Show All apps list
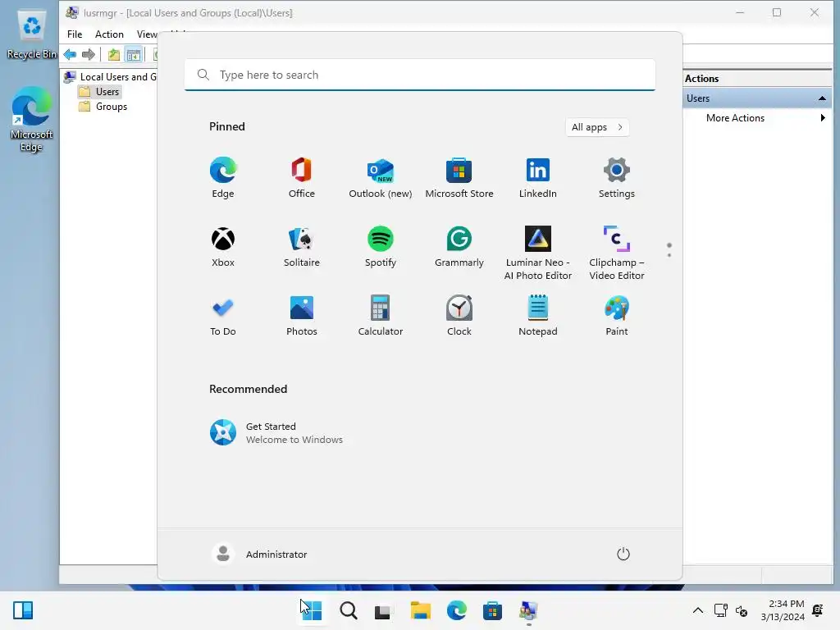This screenshot has height=630, width=840. (597, 127)
